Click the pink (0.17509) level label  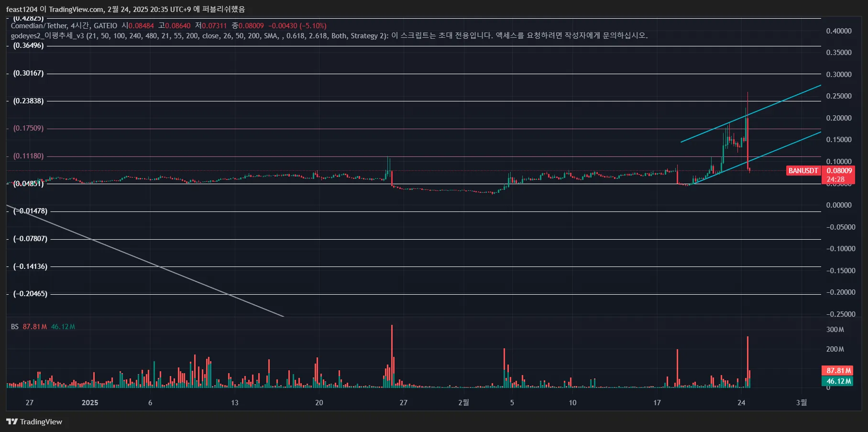28,128
